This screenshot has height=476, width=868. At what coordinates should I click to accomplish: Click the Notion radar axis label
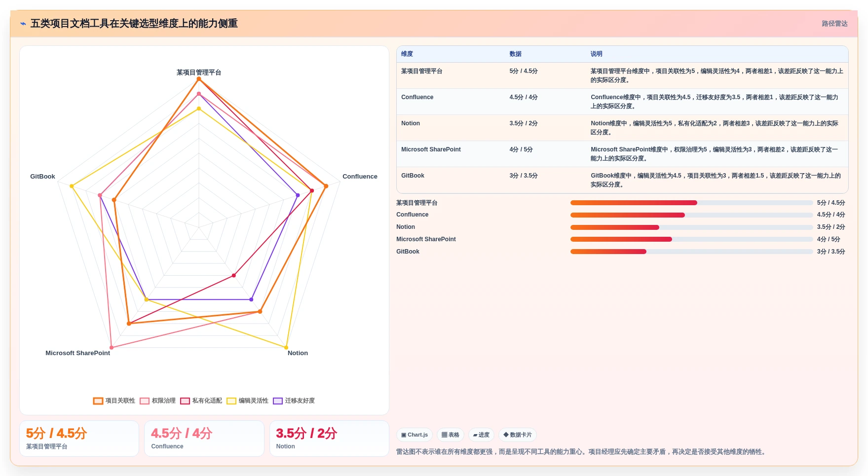tap(298, 353)
